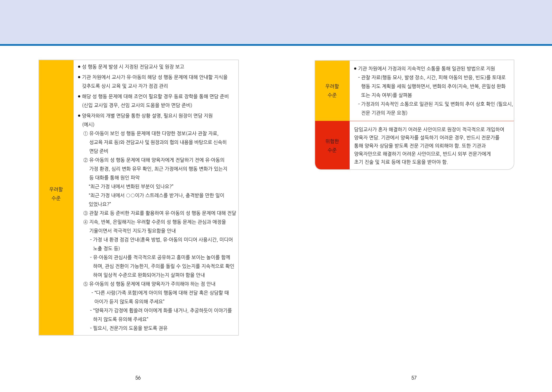Click item ③ about 관찰 자료 등 준비한 자료

160,213
